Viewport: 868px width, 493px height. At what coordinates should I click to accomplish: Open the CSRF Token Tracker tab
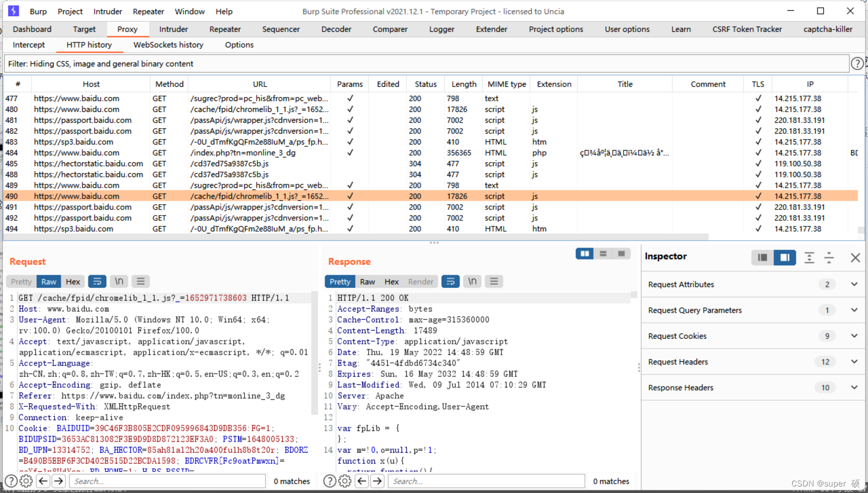(747, 29)
